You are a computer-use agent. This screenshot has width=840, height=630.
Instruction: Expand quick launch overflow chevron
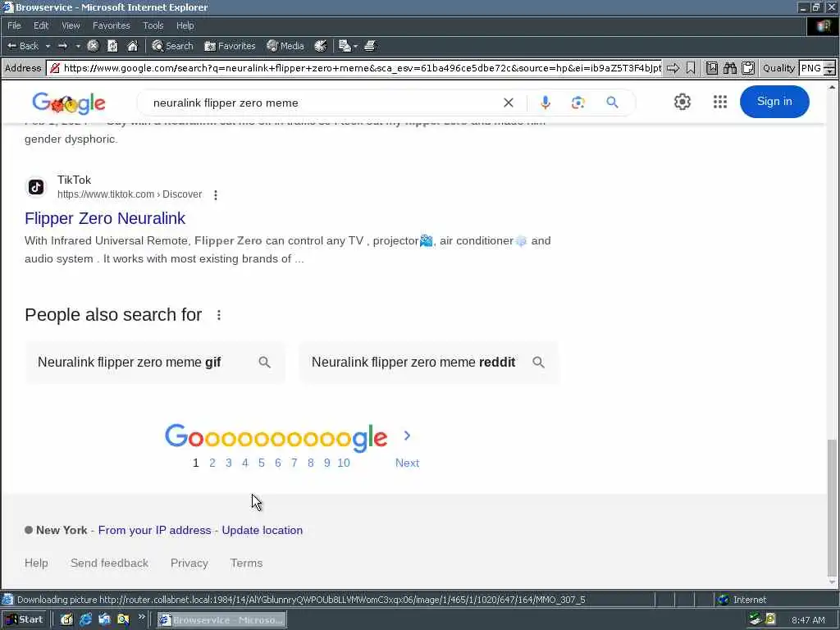click(141, 617)
